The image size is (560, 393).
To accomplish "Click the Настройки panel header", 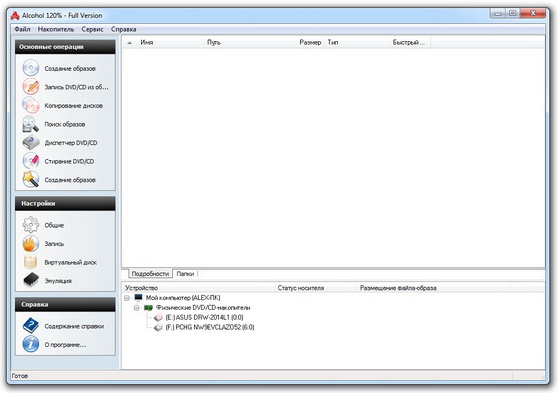I will point(65,203).
